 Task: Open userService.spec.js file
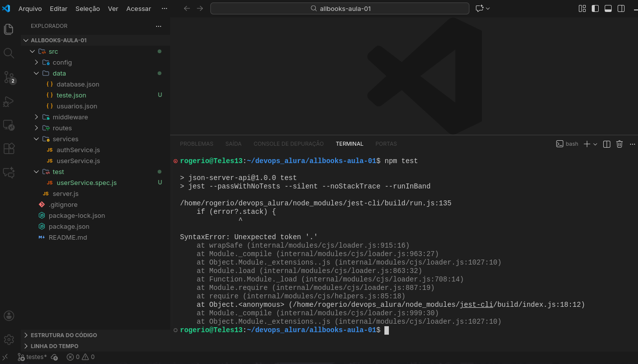click(95, 182)
